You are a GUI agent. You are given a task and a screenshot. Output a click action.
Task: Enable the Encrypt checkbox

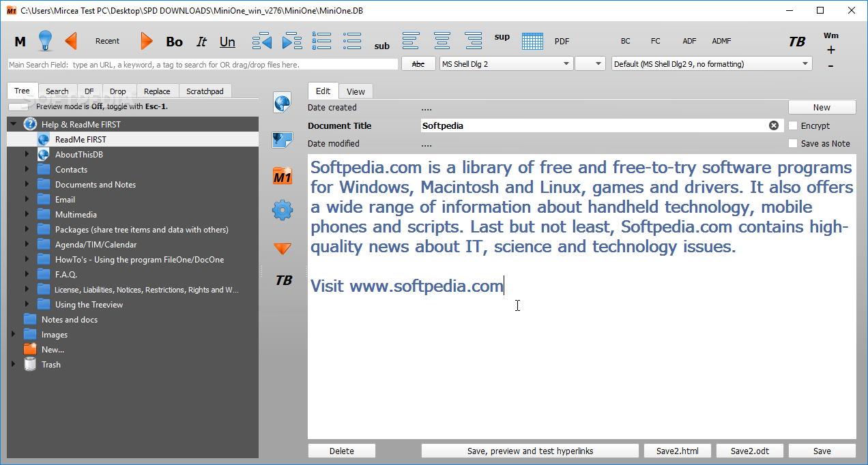click(793, 125)
